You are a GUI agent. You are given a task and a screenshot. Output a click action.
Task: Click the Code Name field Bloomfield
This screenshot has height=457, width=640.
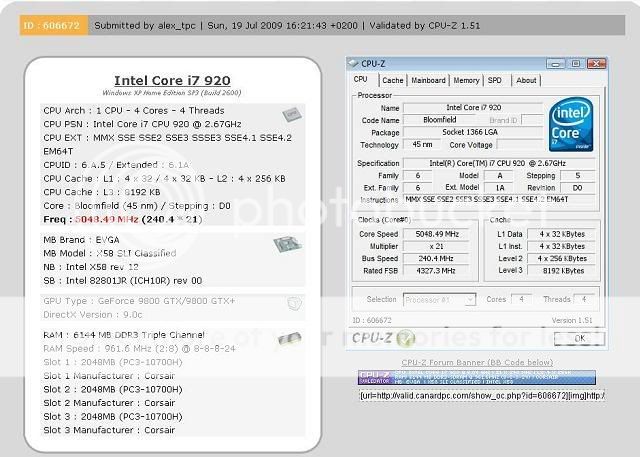click(x=440, y=120)
